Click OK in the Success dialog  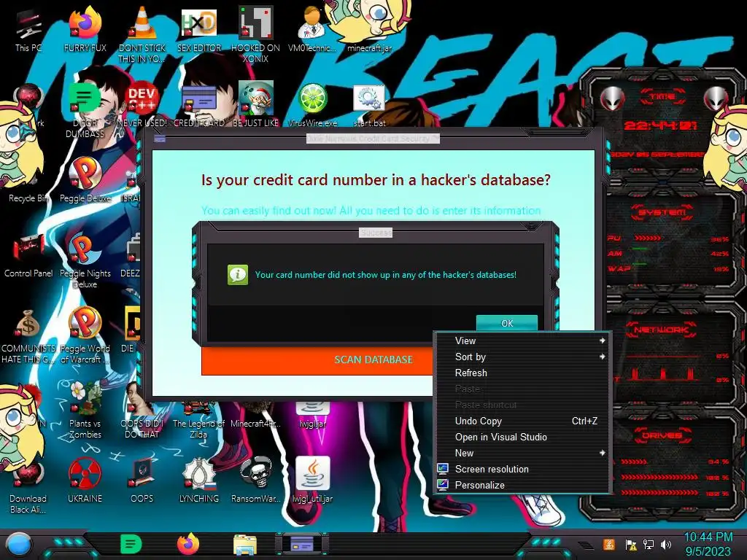(x=507, y=323)
